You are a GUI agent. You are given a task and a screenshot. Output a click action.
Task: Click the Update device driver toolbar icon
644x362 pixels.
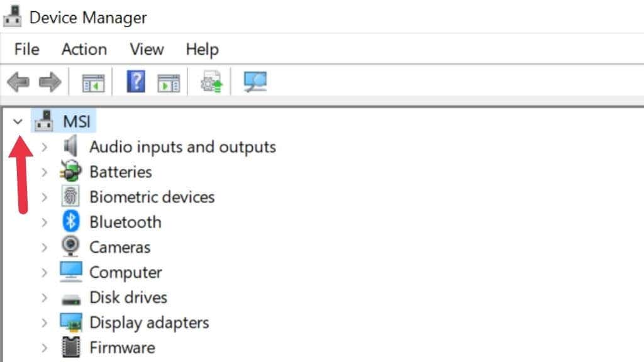click(211, 82)
